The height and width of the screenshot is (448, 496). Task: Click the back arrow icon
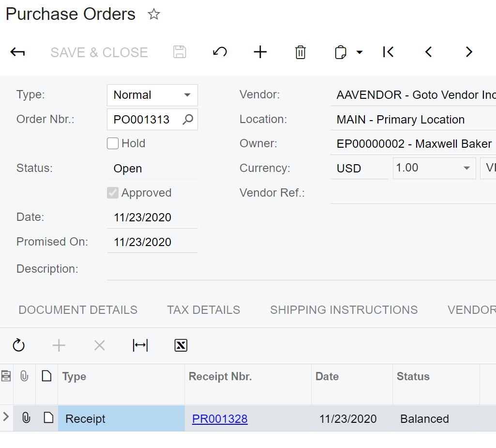(x=17, y=52)
